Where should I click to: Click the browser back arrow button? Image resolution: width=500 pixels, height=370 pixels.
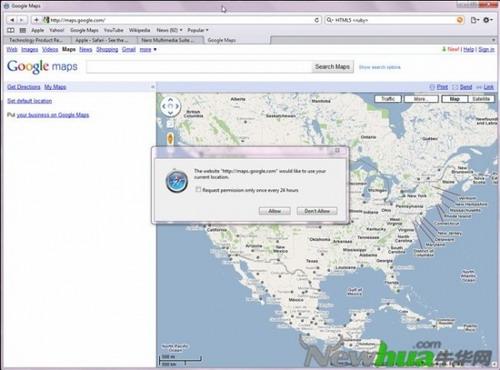pyautogui.click(x=12, y=20)
